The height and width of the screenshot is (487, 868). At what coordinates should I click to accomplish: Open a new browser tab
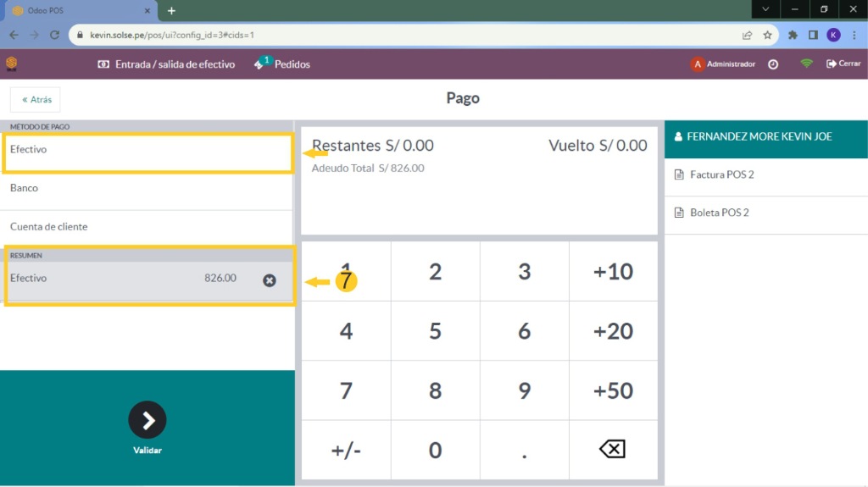click(171, 10)
